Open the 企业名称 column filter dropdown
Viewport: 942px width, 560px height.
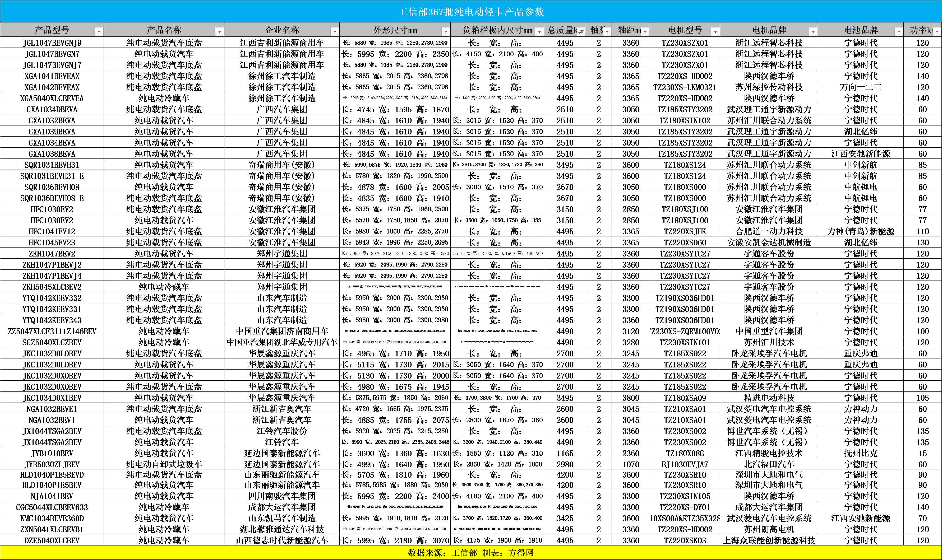(x=335, y=32)
